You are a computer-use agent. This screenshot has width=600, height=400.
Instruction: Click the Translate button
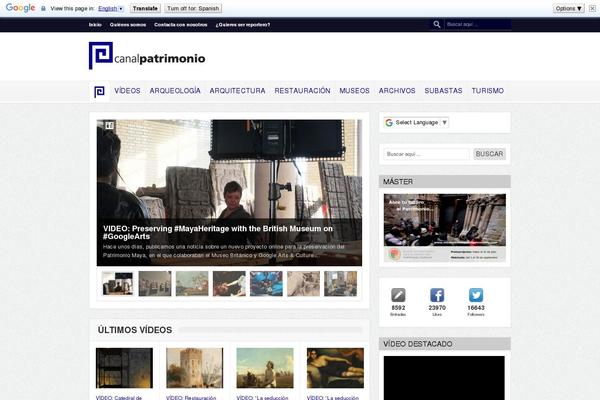[x=145, y=8]
